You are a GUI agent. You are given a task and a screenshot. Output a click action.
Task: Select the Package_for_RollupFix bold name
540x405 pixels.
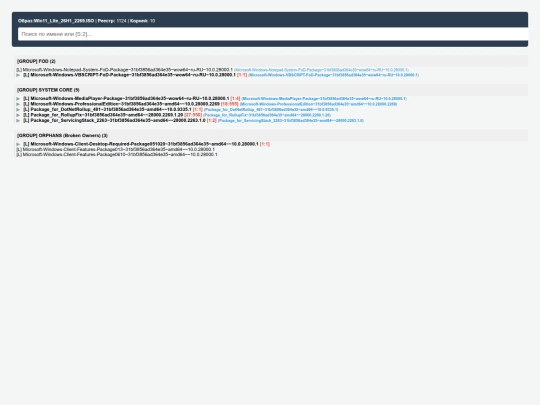point(103,115)
